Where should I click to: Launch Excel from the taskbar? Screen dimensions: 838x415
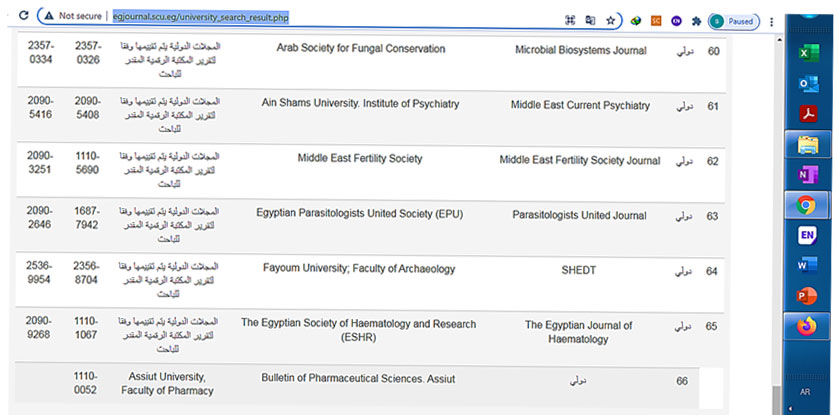[808, 53]
